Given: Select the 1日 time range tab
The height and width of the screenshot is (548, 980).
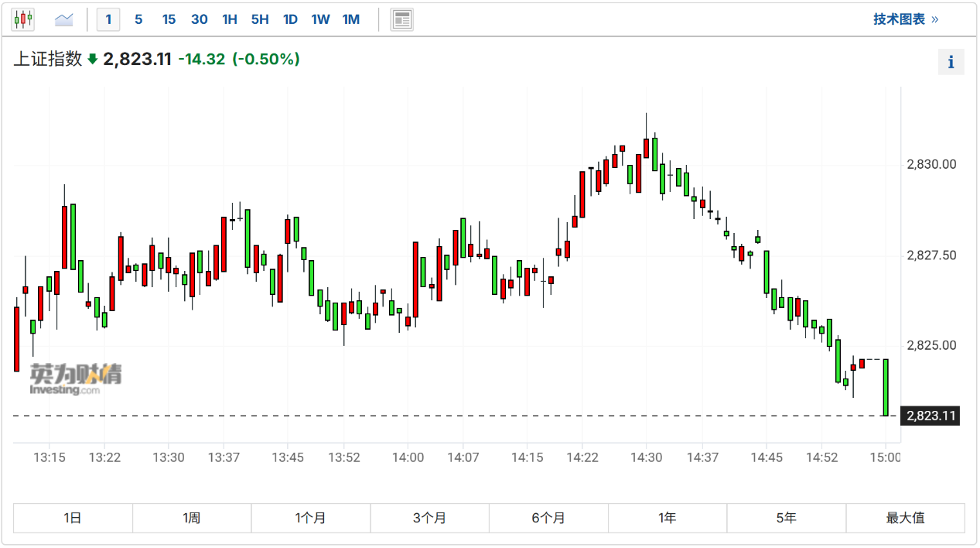Looking at the screenshot, I should tap(73, 519).
